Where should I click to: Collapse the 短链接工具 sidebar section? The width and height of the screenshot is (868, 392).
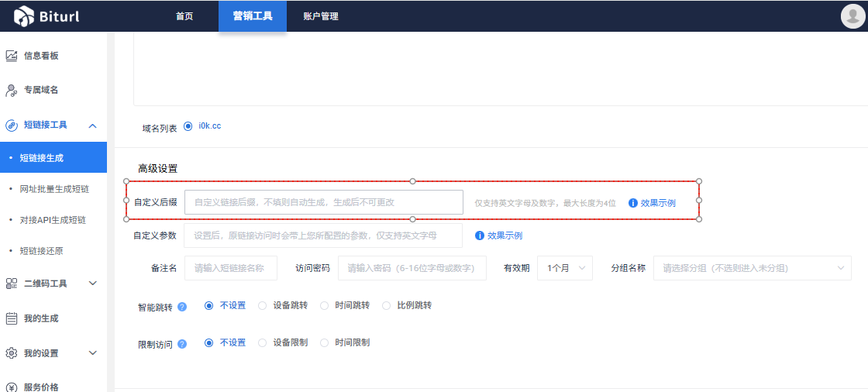(92, 125)
